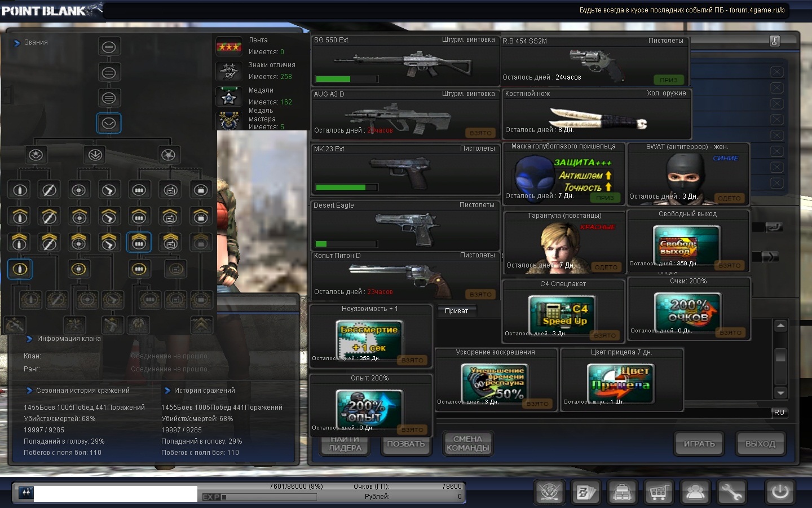Click the wrench settings icon
The image size is (812, 508).
point(731,492)
